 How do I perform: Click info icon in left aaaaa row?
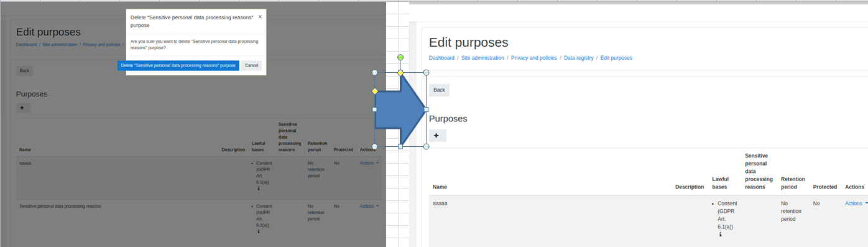[x=259, y=188]
